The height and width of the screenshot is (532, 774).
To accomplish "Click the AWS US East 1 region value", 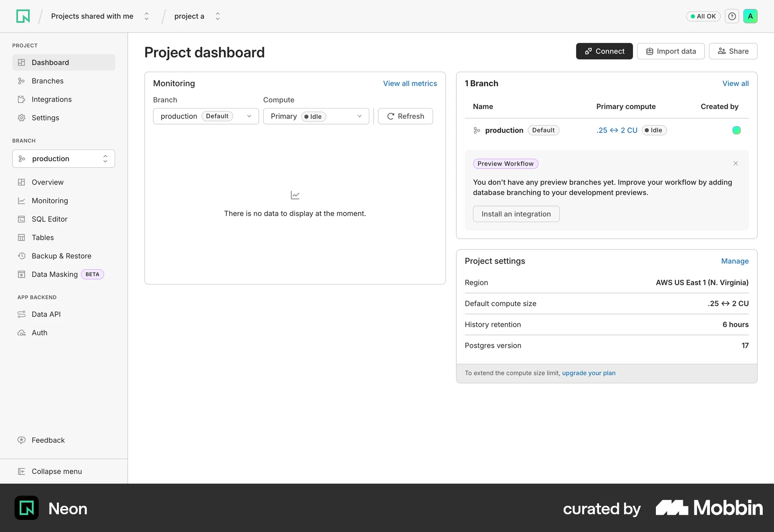I will point(702,283).
